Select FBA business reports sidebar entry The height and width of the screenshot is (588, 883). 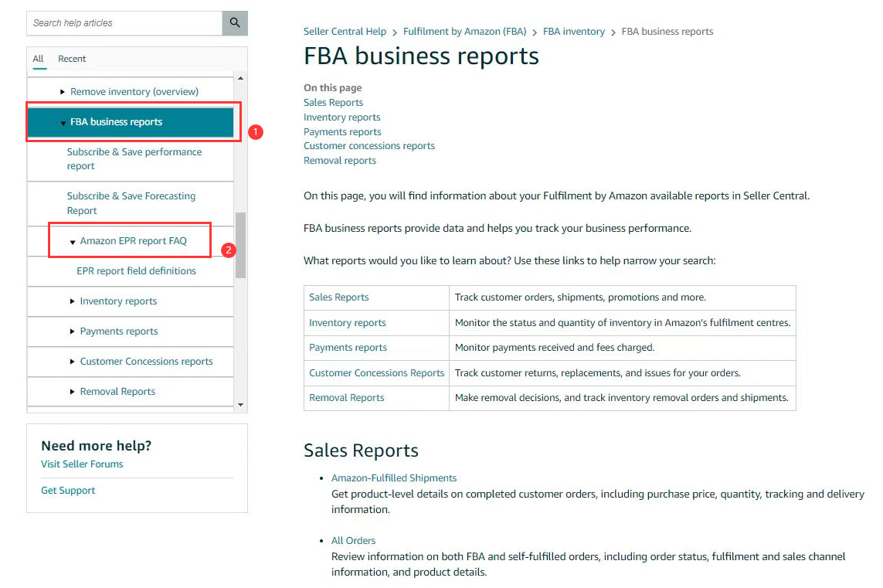click(x=130, y=122)
